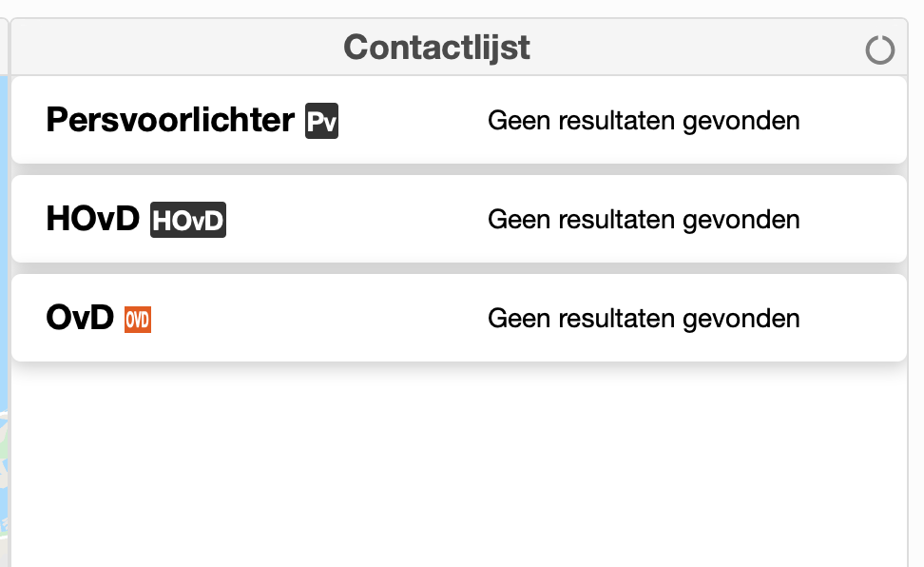Open the OvD contact card
Image resolution: width=924 pixels, height=567 pixels.
tap(459, 318)
